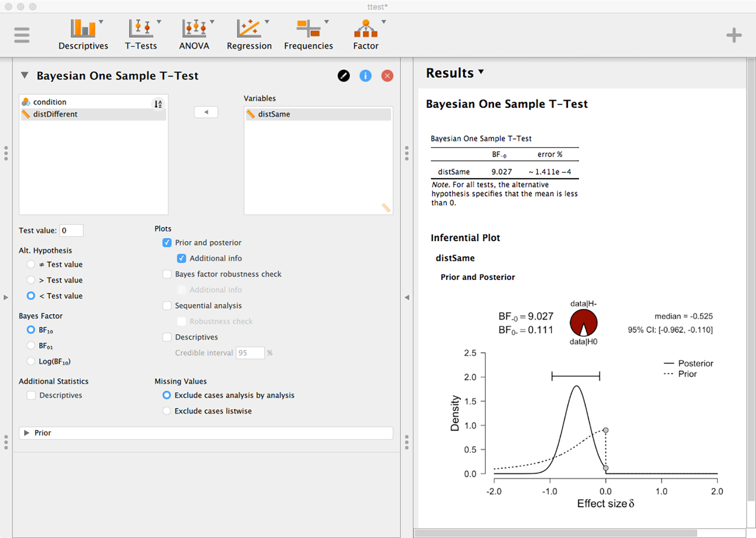The height and width of the screenshot is (538, 756).
Task: Enable Bayes factor robustness check
Action: (x=167, y=274)
